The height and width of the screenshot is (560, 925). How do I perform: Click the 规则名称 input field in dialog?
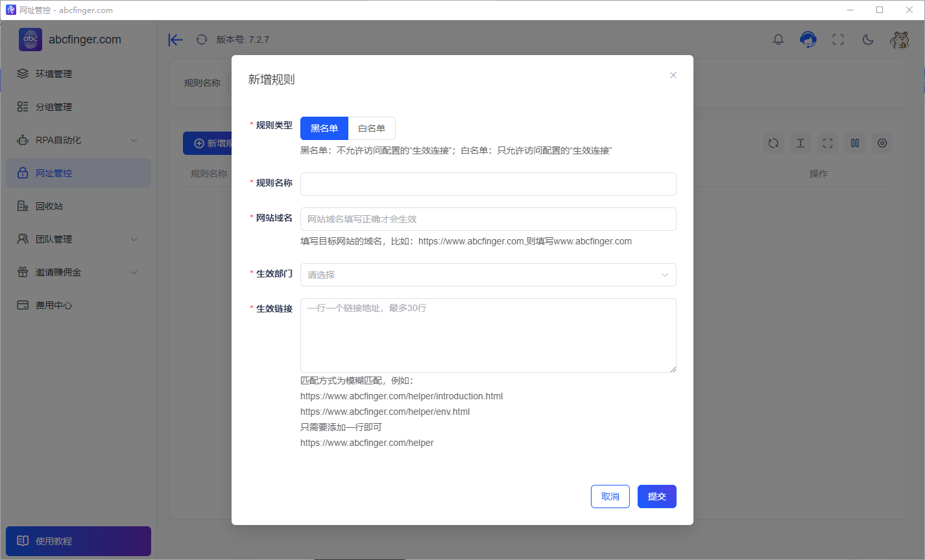488,184
